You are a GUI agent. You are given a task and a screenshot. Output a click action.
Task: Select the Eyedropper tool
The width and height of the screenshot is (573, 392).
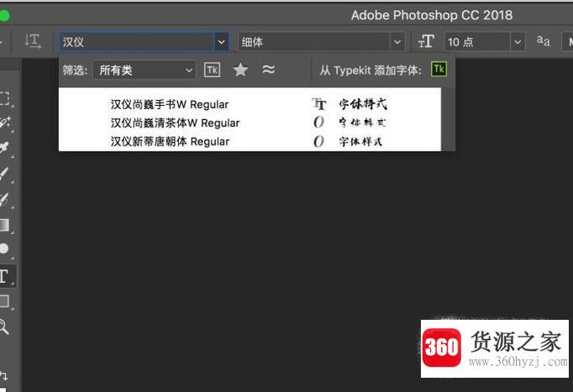pyautogui.click(x=4, y=148)
